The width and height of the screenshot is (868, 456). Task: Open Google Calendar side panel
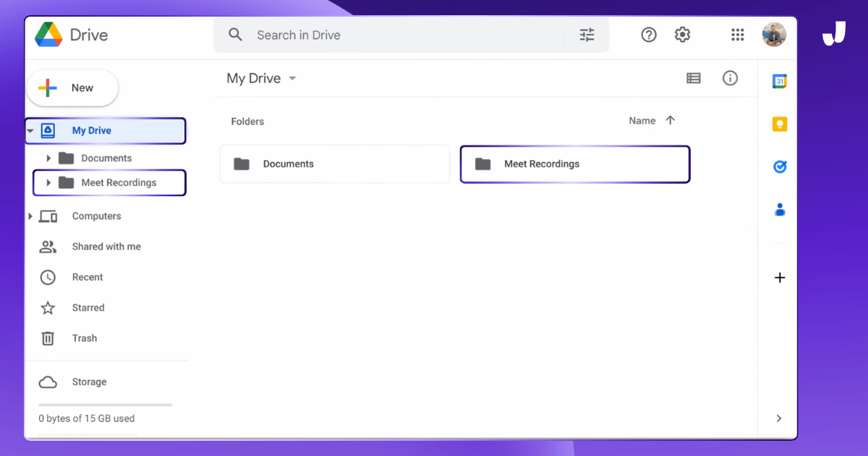click(780, 82)
